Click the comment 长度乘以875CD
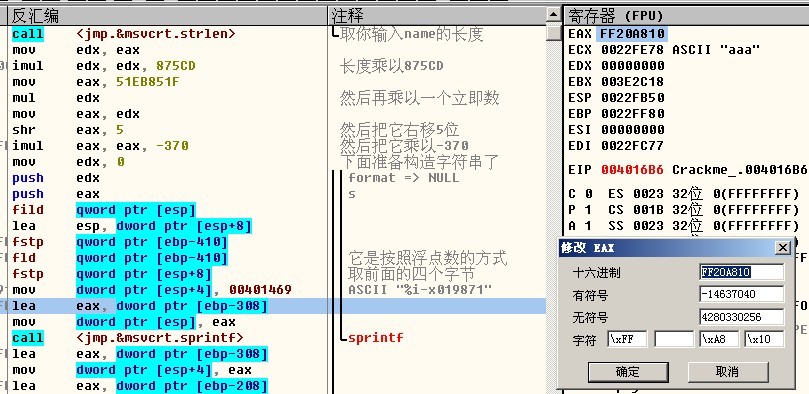 391,66
